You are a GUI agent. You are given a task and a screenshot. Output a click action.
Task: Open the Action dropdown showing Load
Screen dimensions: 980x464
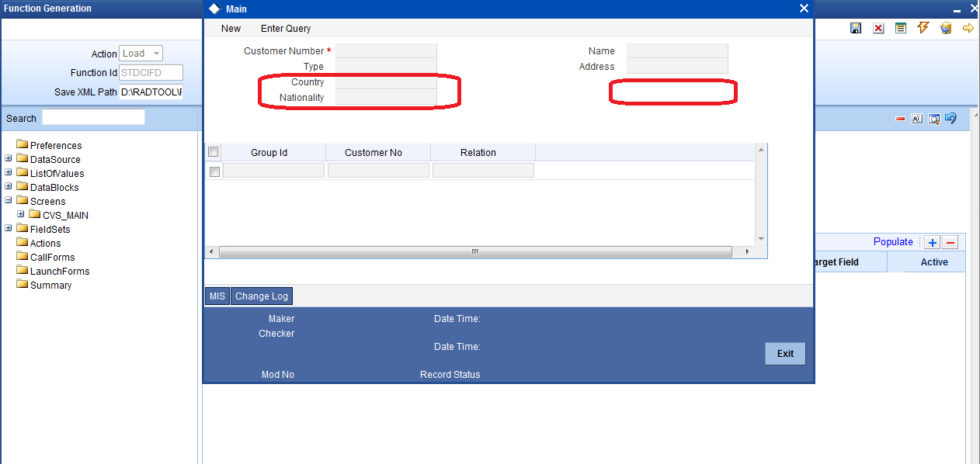pos(141,54)
